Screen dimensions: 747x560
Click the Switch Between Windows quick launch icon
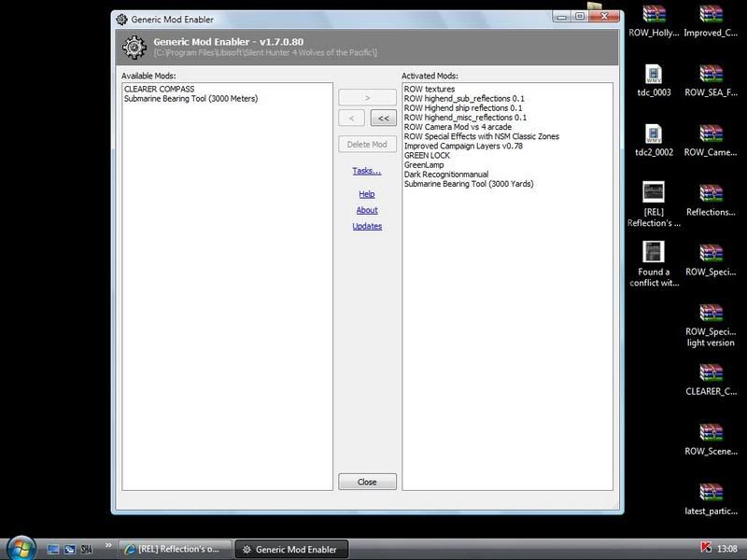click(x=69, y=549)
